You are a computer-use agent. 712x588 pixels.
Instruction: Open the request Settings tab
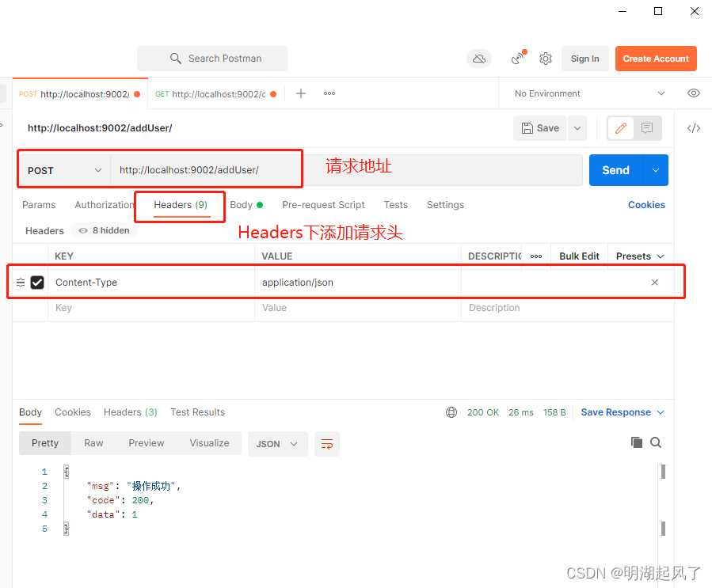[x=445, y=205]
